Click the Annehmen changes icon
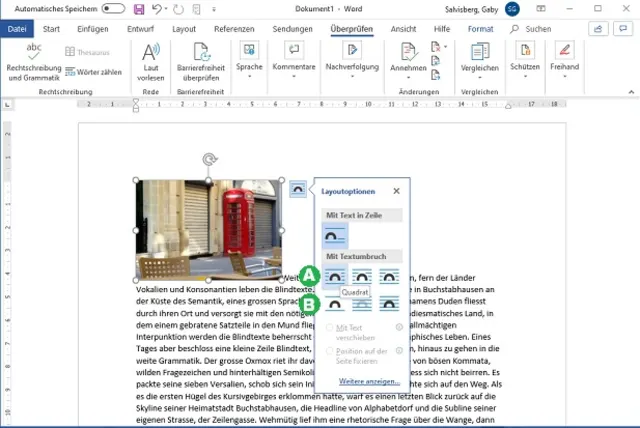The width and height of the screenshot is (640, 428). pyautogui.click(x=407, y=51)
